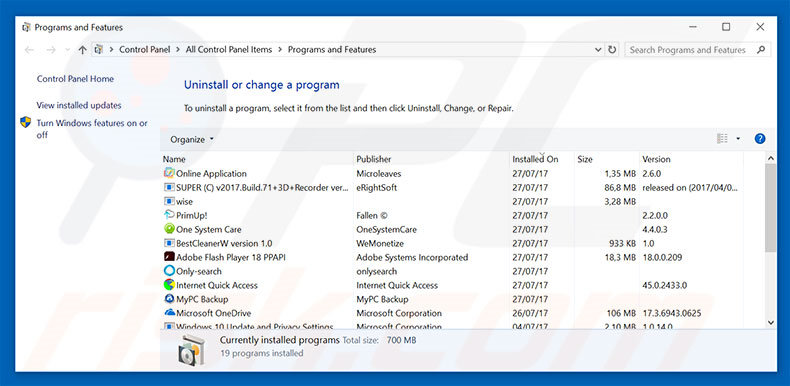
Task: Expand the address bar history dropdown
Action: [598, 49]
